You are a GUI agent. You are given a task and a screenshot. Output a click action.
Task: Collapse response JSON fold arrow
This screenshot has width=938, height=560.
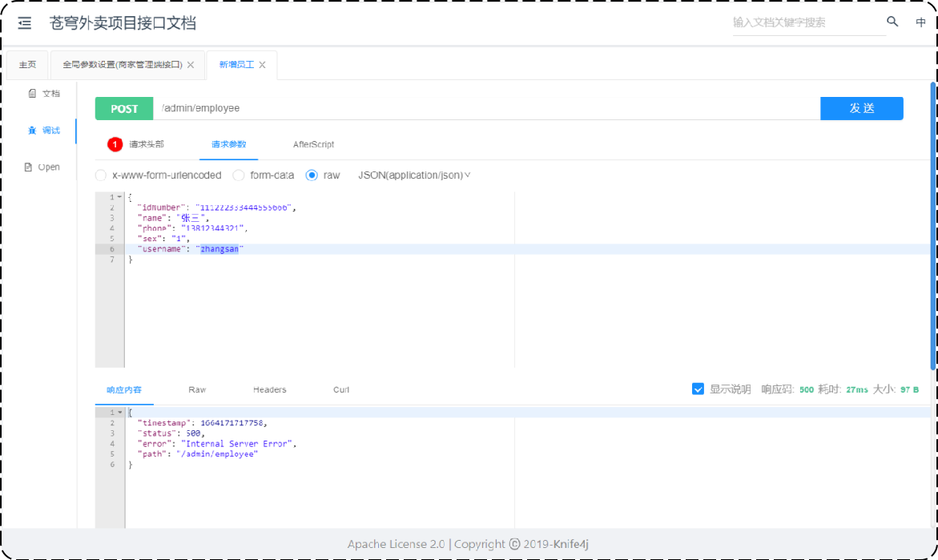[119, 413]
